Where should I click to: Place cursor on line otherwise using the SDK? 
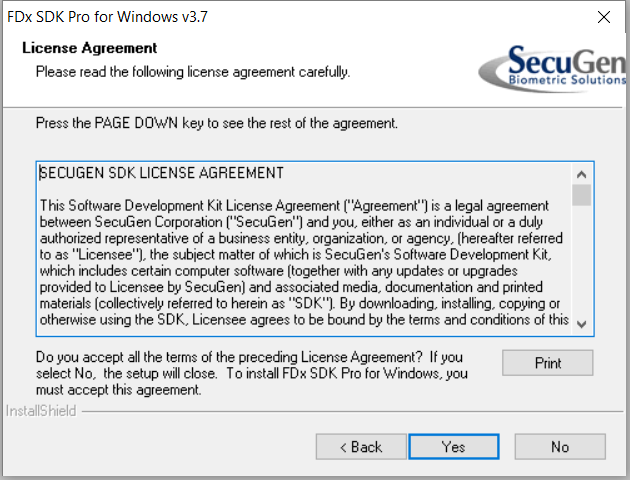(x=304, y=320)
